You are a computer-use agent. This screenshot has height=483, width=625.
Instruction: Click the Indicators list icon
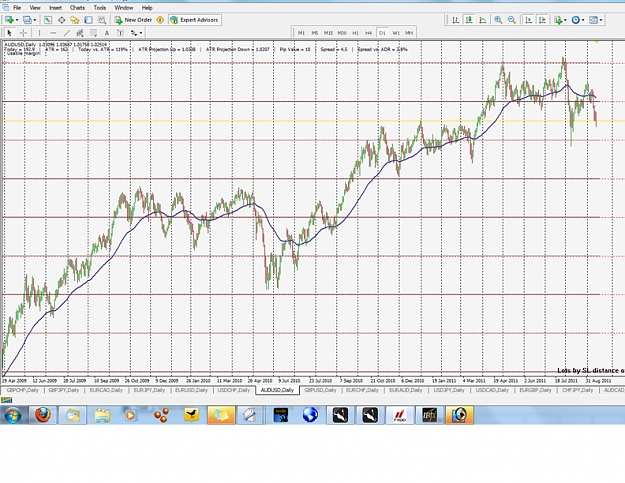[558, 20]
